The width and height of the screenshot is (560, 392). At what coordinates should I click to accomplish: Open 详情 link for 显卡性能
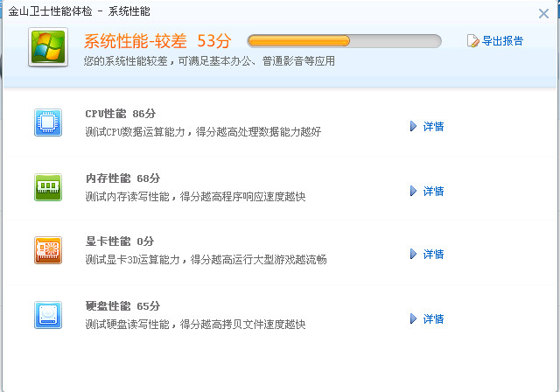[x=433, y=255]
